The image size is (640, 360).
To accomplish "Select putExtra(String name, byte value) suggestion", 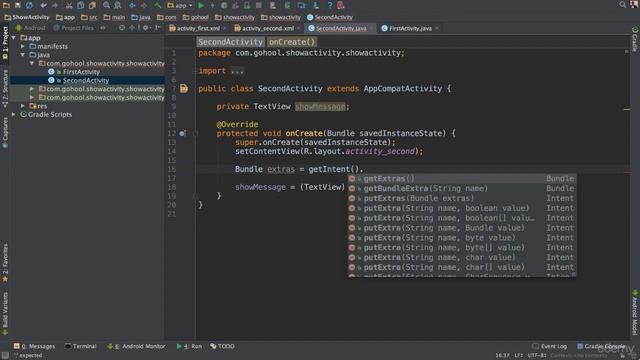I will pos(462,238).
